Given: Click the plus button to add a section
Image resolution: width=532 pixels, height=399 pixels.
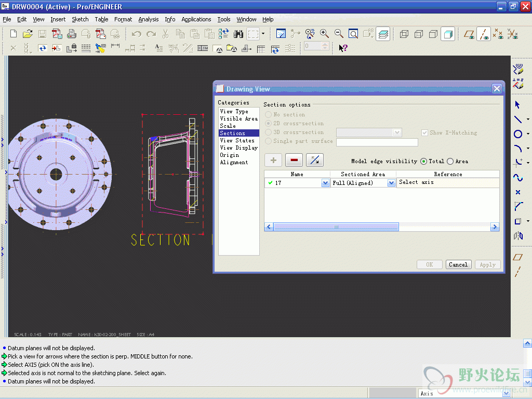Looking at the screenshot, I should coord(273,160).
